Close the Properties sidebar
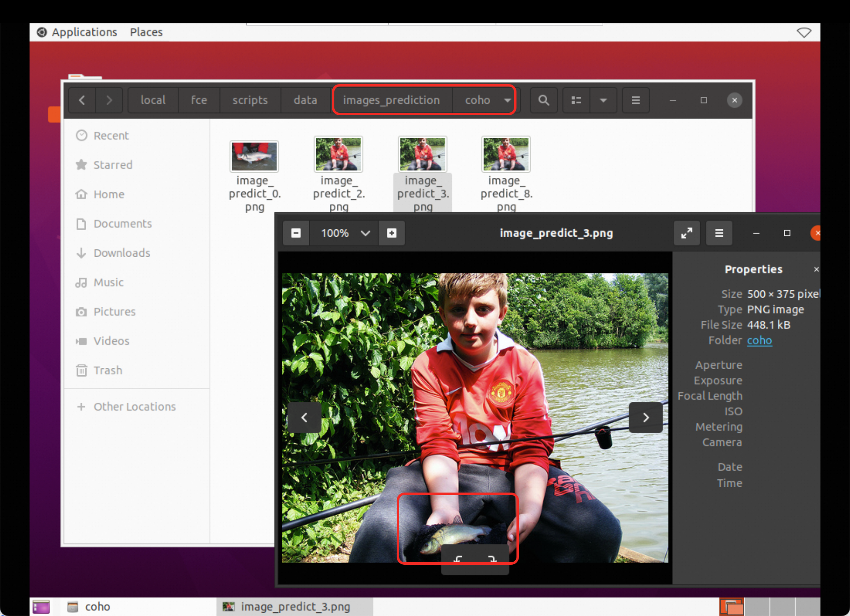 816,269
